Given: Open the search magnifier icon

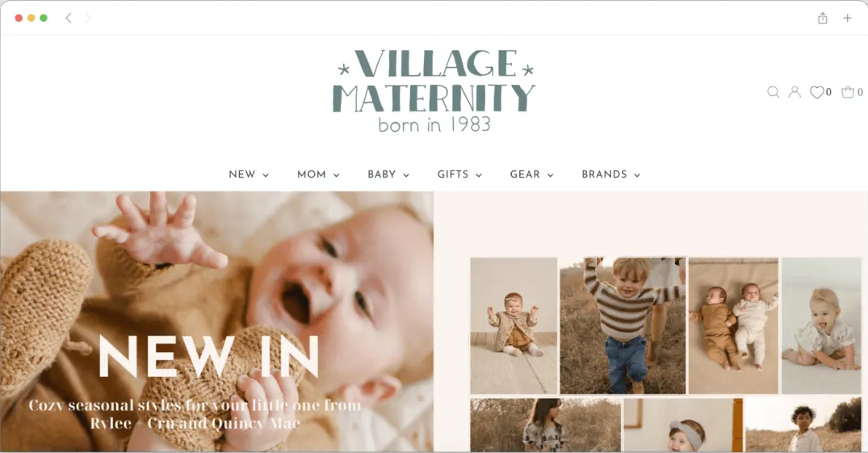Looking at the screenshot, I should coord(774,92).
